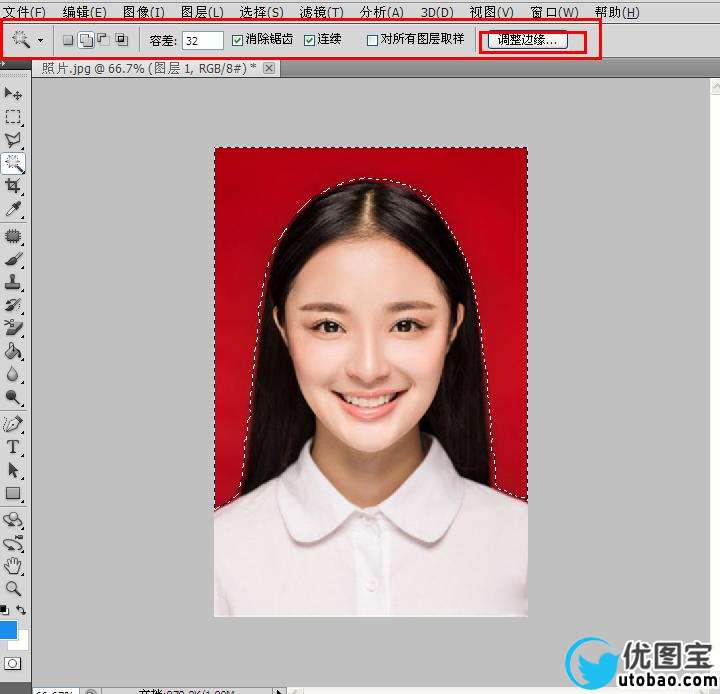Close the 照片.jpg document tab
Viewport: 720px width, 694px height.
point(269,68)
